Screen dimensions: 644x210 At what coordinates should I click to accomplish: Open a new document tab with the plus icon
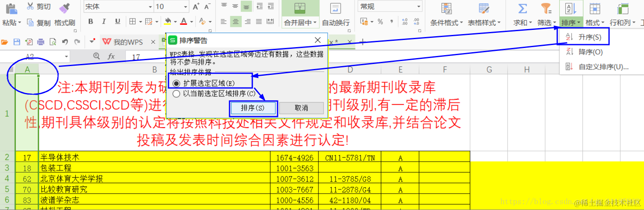(362, 41)
